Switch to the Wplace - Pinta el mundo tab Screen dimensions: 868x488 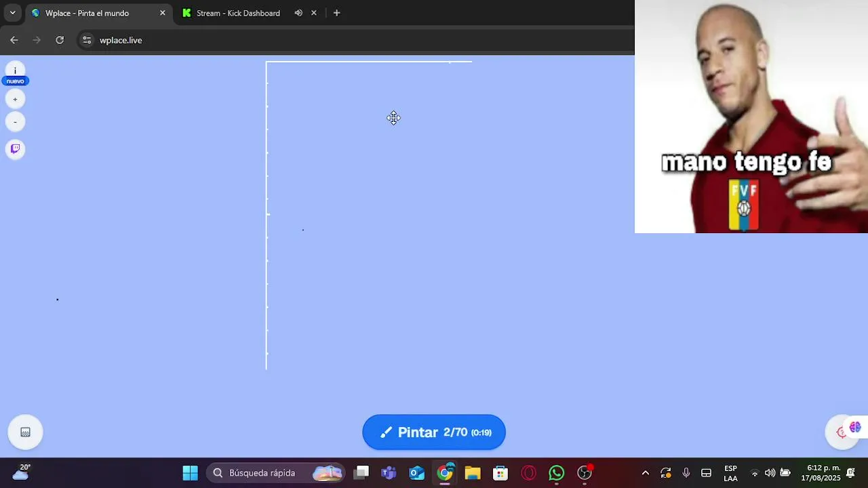click(98, 13)
